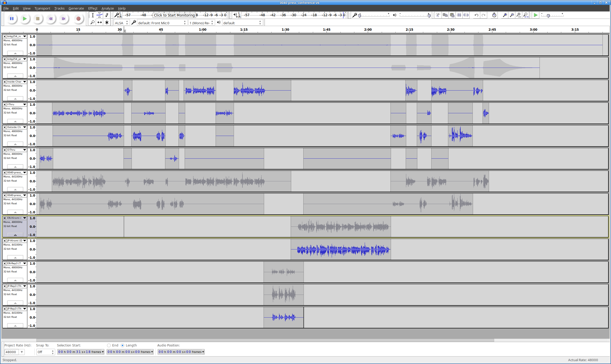Click the Zoom In magnifier icon
This screenshot has width=611, height=364.
pyautogui.click(x=505, y=15)
